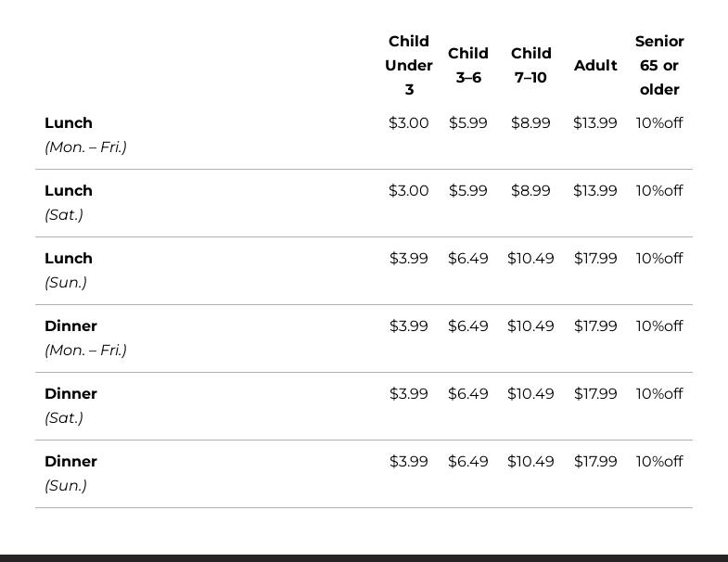Click the Lunch (Sun.) row label
Viewport: 728px width, 562px height.
(x=69, y=270)
